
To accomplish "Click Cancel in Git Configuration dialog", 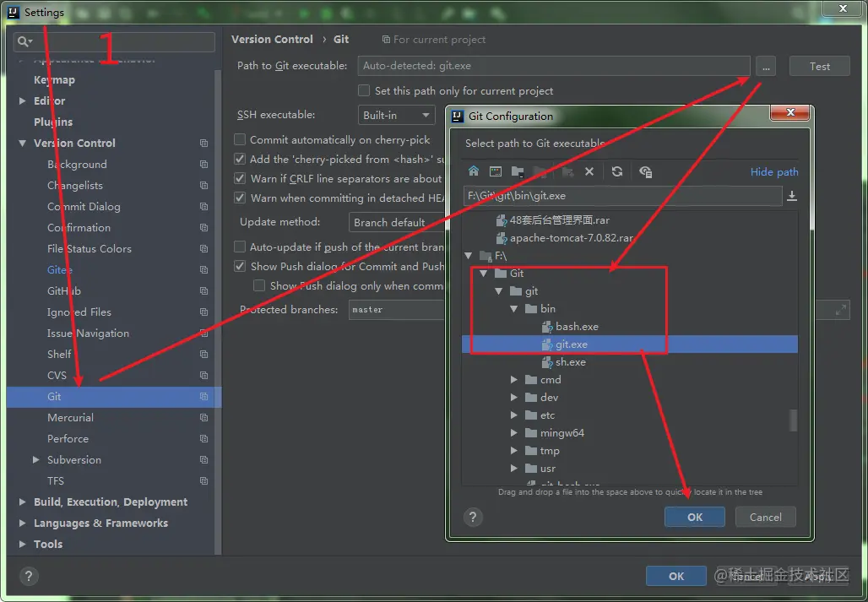I will point(766,517).
